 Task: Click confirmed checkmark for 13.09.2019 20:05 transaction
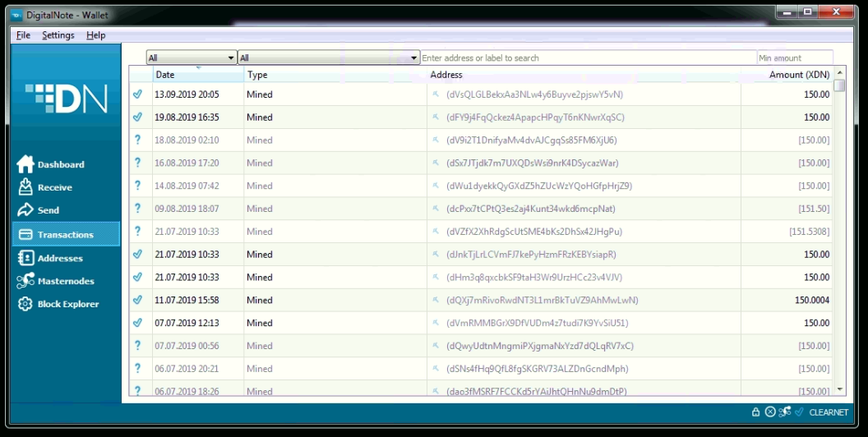click(138, 94)
